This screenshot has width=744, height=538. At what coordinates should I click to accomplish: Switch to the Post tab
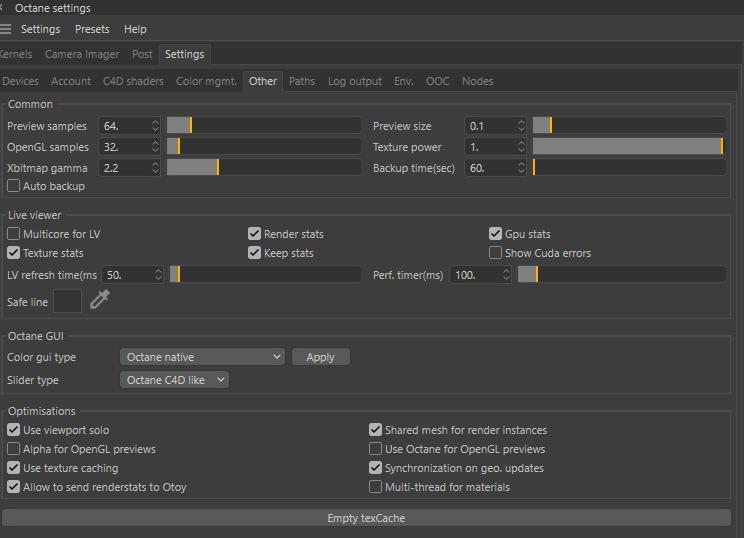pyautogui.click(x=142, y=54)
